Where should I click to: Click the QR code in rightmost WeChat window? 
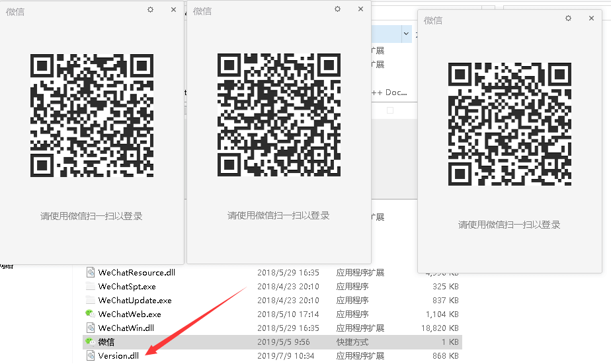510,124
